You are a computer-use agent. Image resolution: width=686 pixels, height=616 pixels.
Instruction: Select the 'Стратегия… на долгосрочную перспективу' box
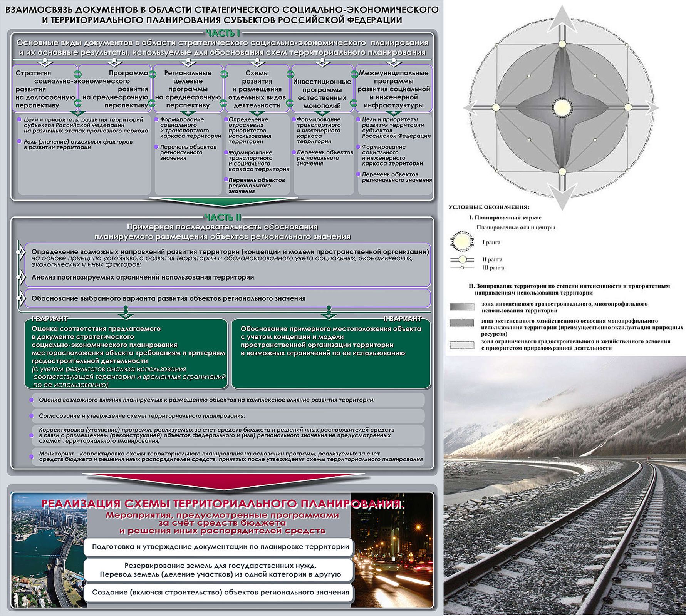pyautogui.click(x=45, y=89)
